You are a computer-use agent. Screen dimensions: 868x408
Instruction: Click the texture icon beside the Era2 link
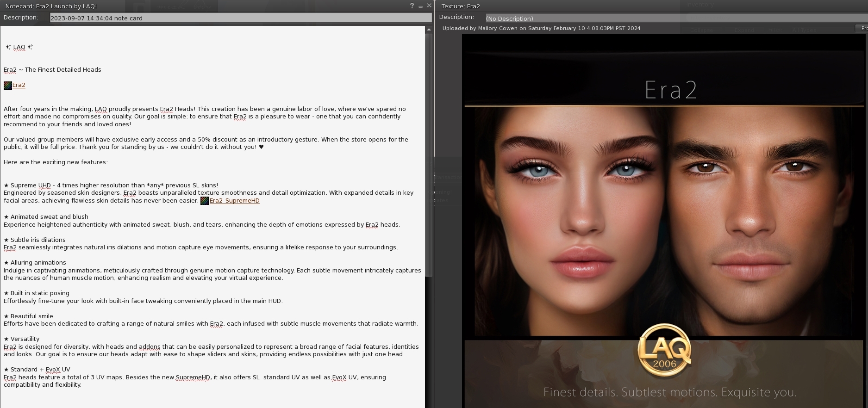coord(8,85)
